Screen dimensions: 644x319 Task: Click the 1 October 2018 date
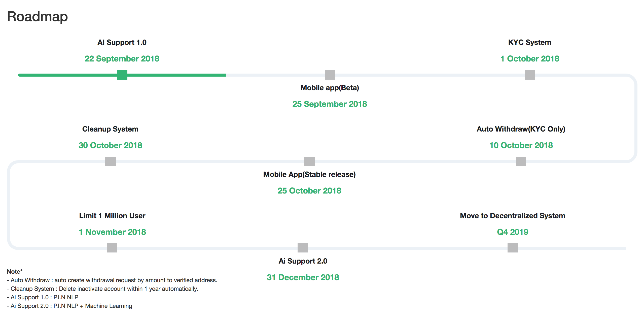pos(530,59)
